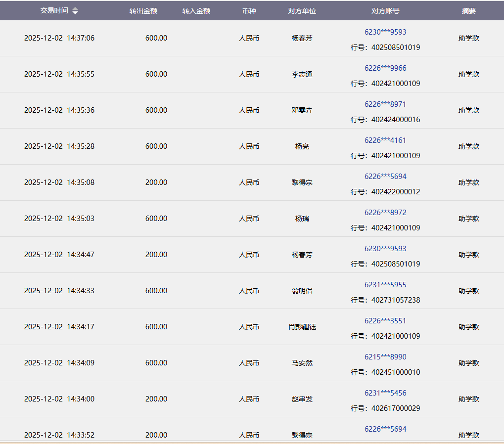Viewport: 504px width, 444px height.
Task: Click the 对方账号 column header
Action: (x=385, y=11)
